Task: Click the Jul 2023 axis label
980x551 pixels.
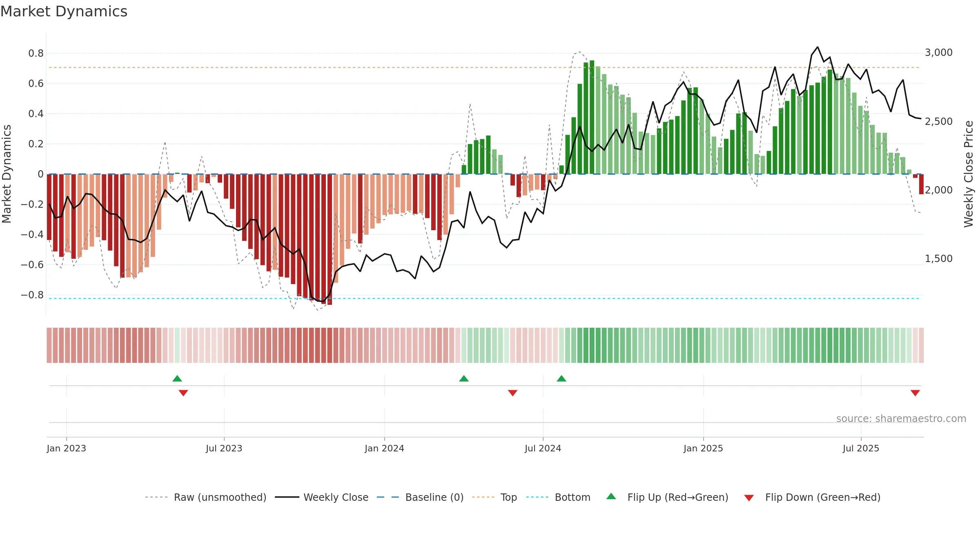Action: 224,448
